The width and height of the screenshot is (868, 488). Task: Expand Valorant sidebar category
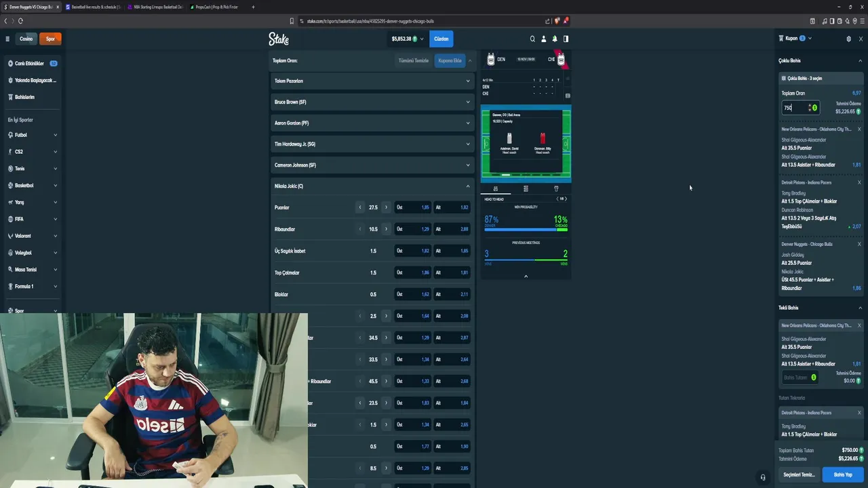[x=32, y=236]
